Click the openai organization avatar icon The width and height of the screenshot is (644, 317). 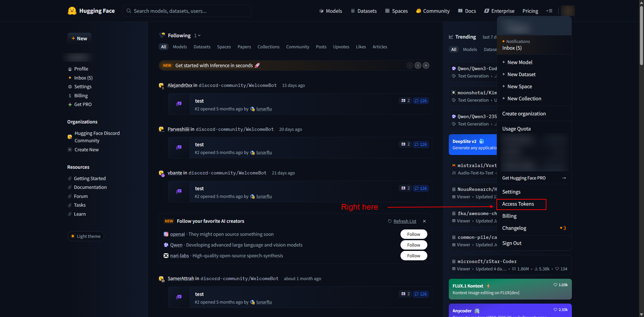[166, 234]
